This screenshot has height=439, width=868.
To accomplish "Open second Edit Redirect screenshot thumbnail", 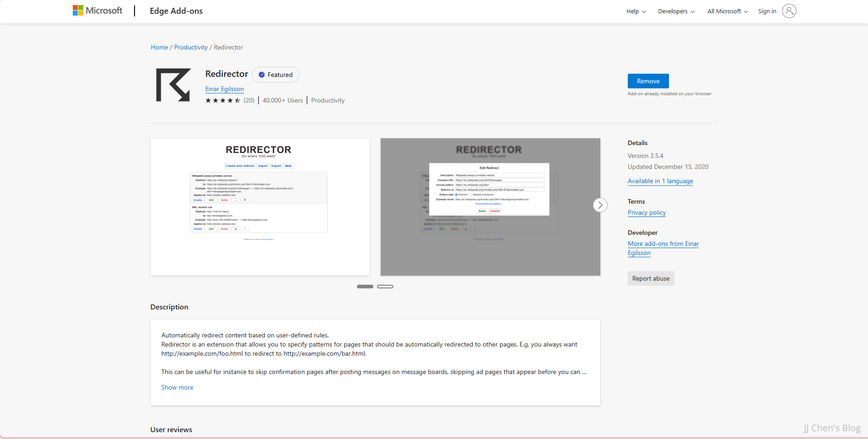I will 490,207.
